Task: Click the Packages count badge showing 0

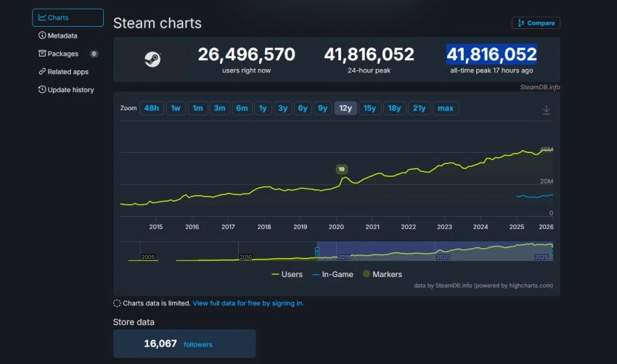Action: [94, 54]
